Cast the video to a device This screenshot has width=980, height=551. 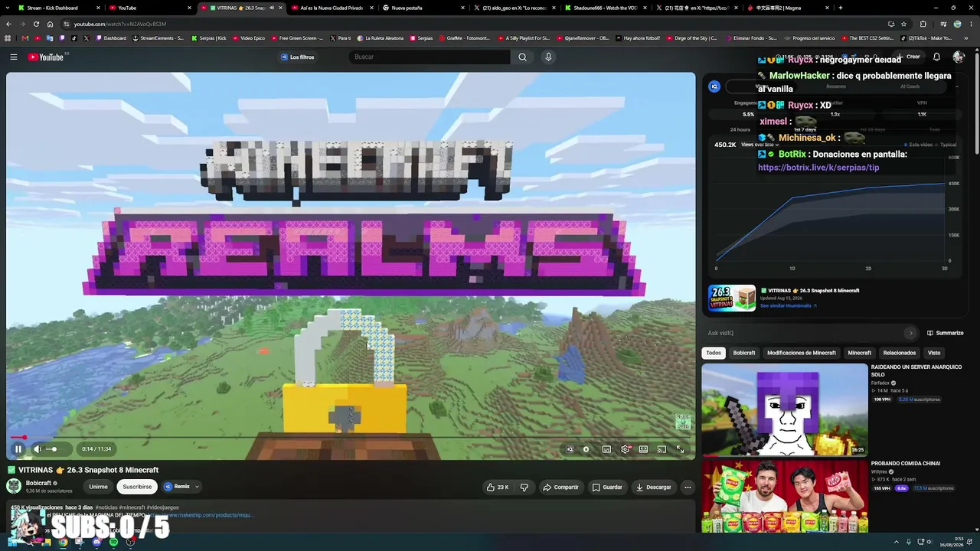click(x=661, y=449)
